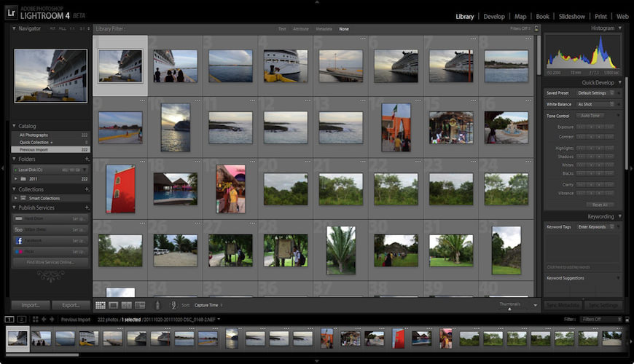The image size is (634, 364).
Task: Click the plus icon beside Folders
Action: pos(87,159)
